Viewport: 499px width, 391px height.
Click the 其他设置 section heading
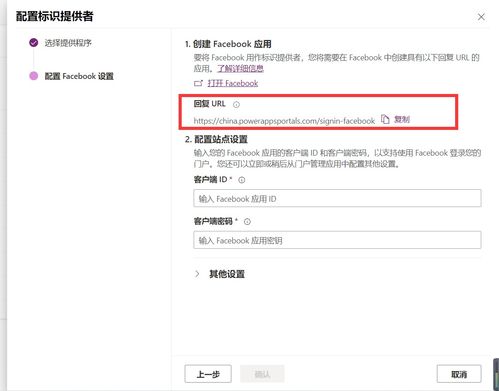click(x=227, y=274)
